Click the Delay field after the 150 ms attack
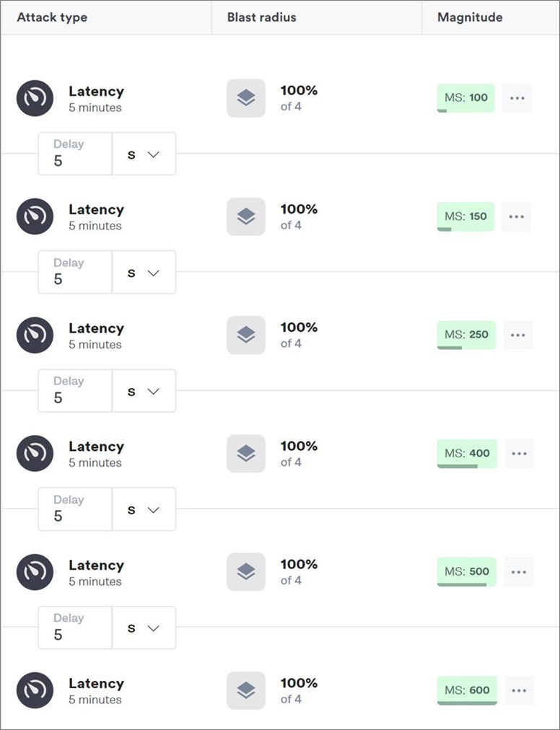 pyautogui.click(x=75, y=273)
